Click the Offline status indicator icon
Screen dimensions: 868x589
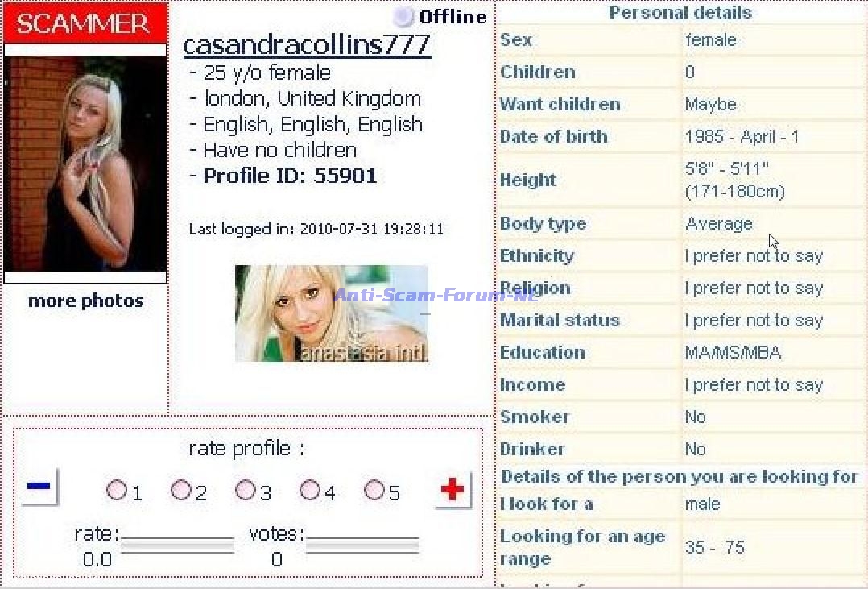click(403, 17)
